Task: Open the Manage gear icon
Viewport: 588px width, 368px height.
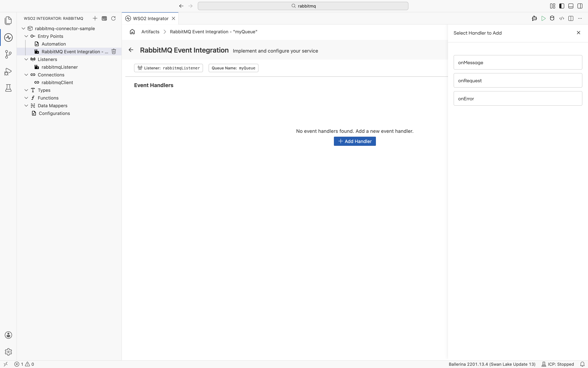Action: coord(8,352)
